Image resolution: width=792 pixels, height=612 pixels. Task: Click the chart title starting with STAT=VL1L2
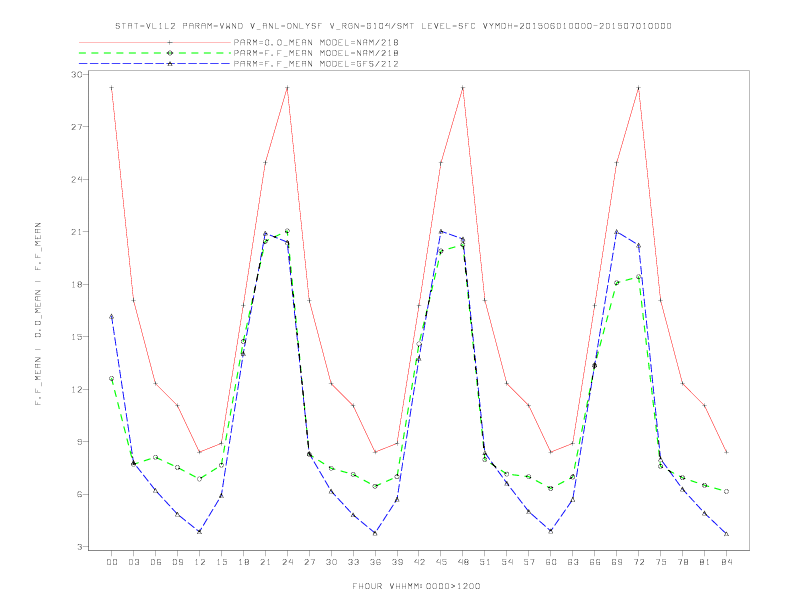click(x=393, y=26)
